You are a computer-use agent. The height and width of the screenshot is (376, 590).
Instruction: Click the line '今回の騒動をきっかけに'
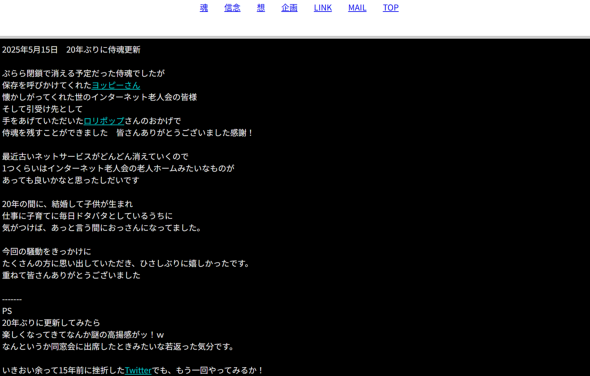coord(46,251)
